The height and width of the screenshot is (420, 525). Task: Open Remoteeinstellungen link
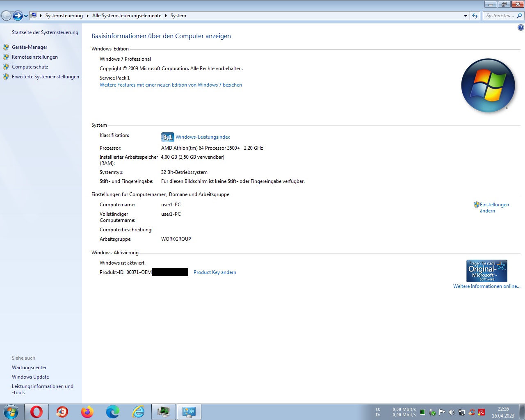tap(35, 57)
